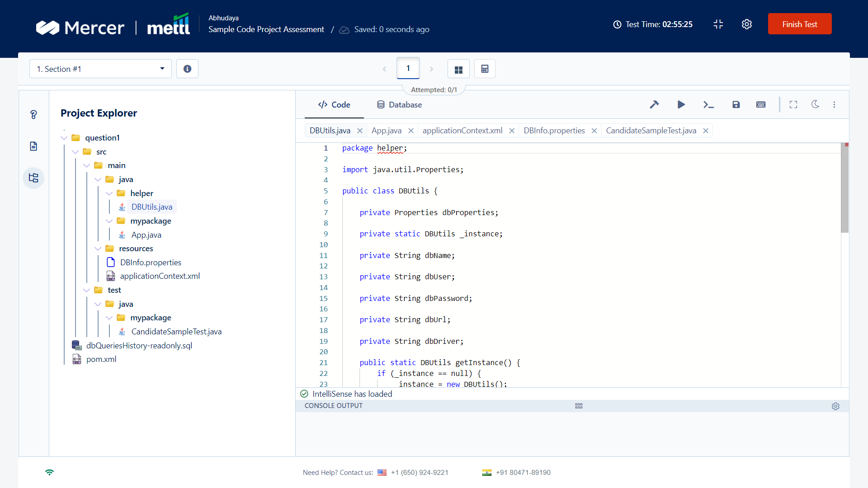Open the settings gear in header
868x488 pixels.
click(747, 24)
